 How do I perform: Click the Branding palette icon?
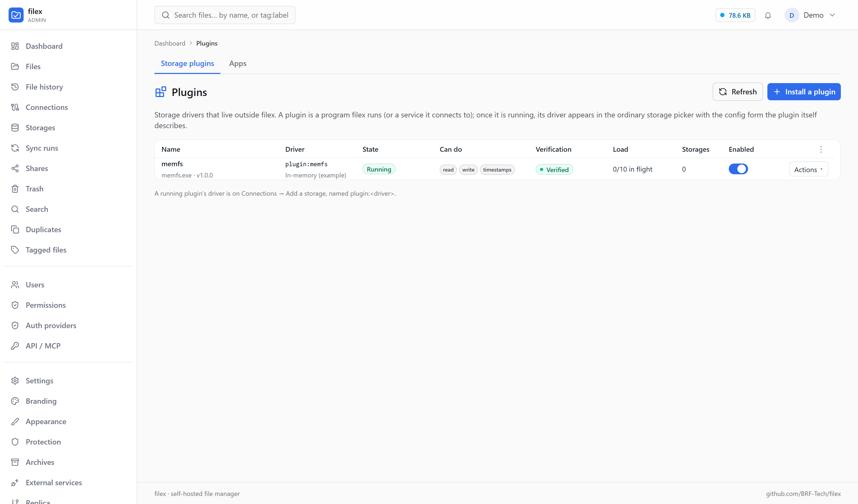tap(15, 401)
